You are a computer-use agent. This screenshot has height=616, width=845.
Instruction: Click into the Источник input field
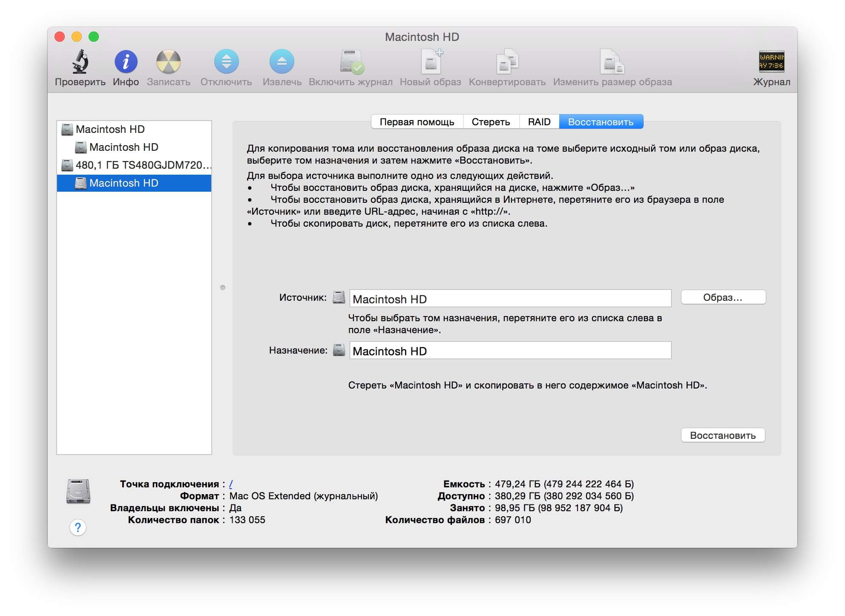point(510,298)
